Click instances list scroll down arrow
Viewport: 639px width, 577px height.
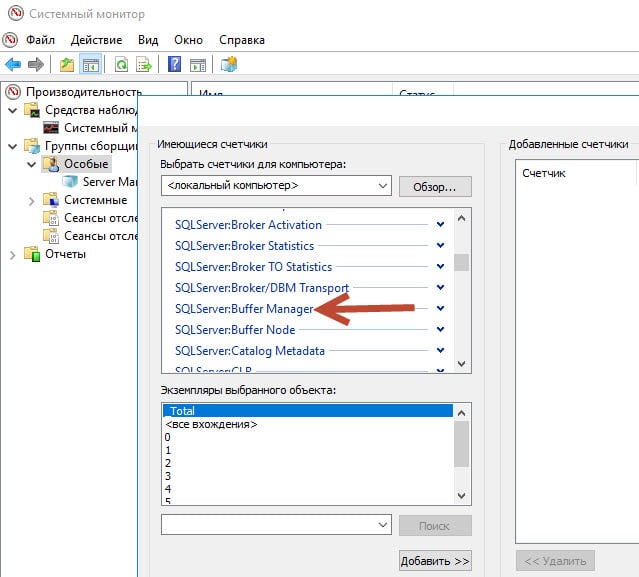point(461,496)
